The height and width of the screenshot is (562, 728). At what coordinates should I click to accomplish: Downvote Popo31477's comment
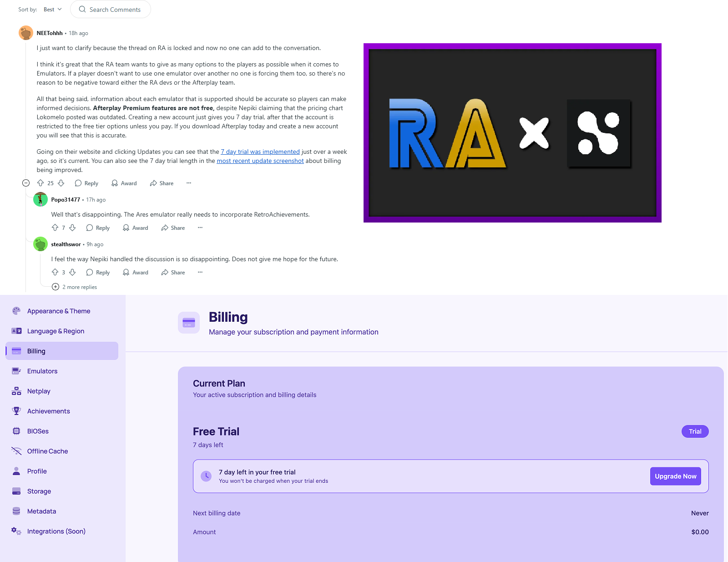72,228
